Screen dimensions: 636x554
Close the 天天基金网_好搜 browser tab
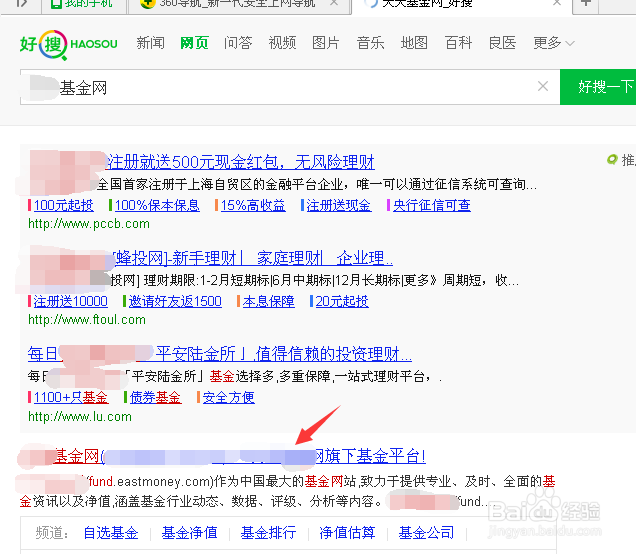pyautogui.click(x=557, y=3)
